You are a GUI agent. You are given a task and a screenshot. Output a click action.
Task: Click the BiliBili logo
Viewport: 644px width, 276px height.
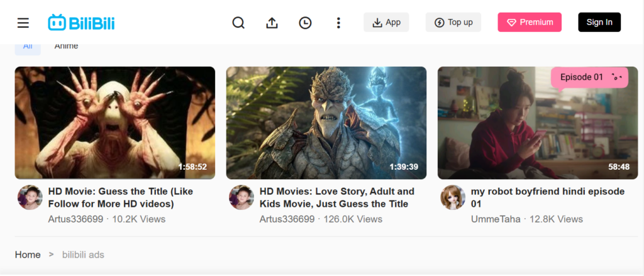[x=81, y=23]
